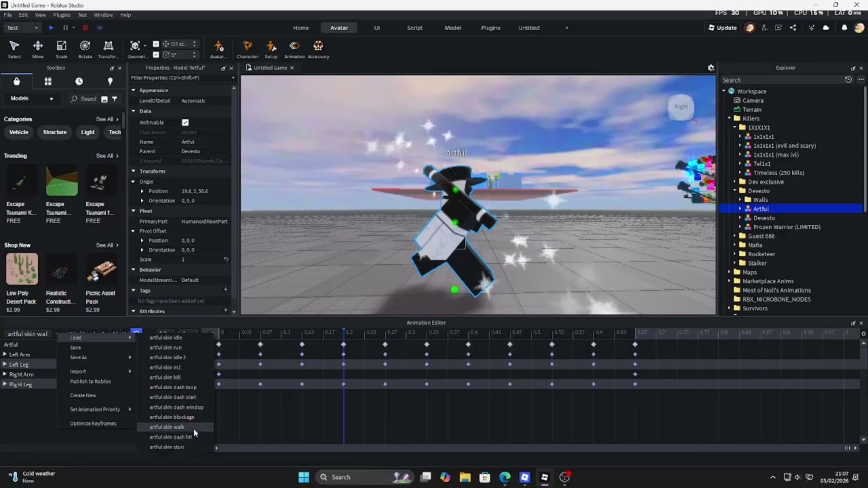Open Toolbox marketplace bag tab
The width and height of the screenshot is (868, 488).
point(16,81)
